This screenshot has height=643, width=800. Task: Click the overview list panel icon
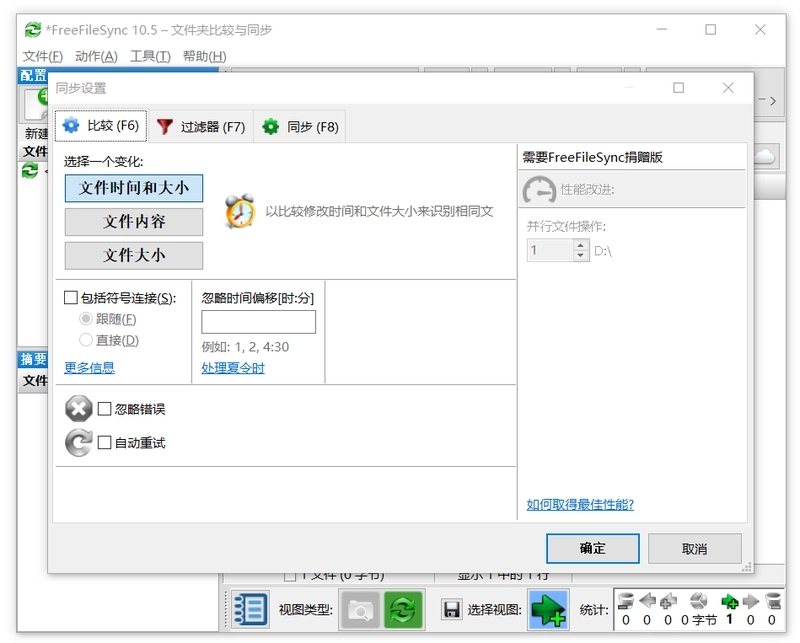tap(250, 609)
